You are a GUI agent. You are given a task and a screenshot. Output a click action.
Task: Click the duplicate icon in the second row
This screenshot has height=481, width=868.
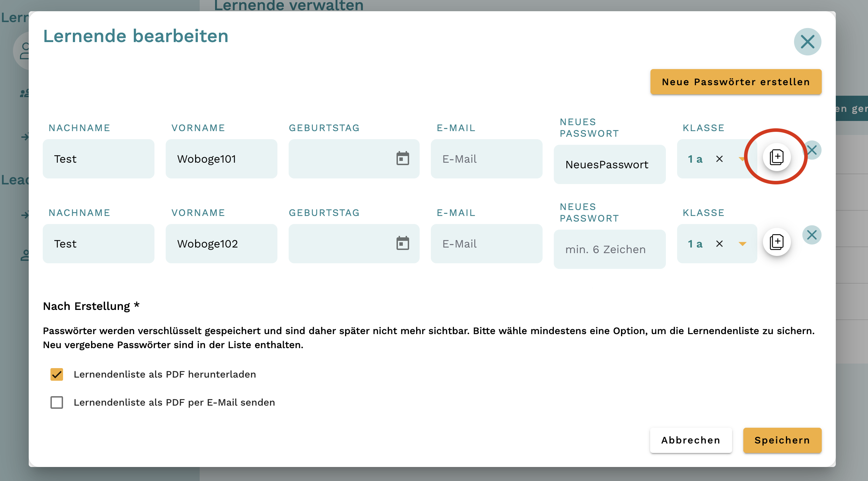(777, 242)
